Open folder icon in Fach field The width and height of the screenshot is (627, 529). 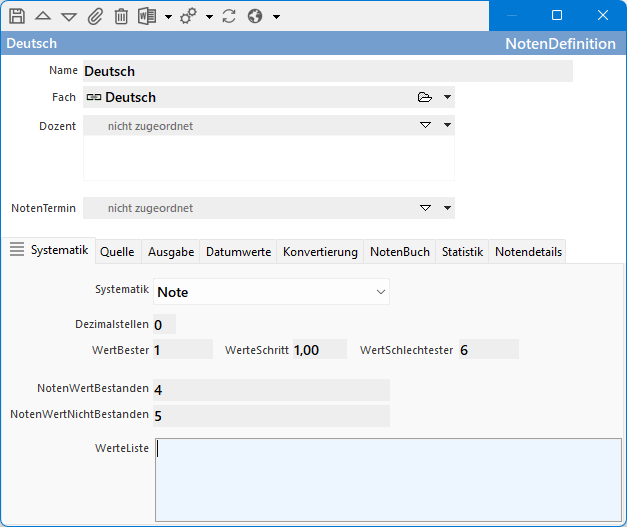click(425, 97)
